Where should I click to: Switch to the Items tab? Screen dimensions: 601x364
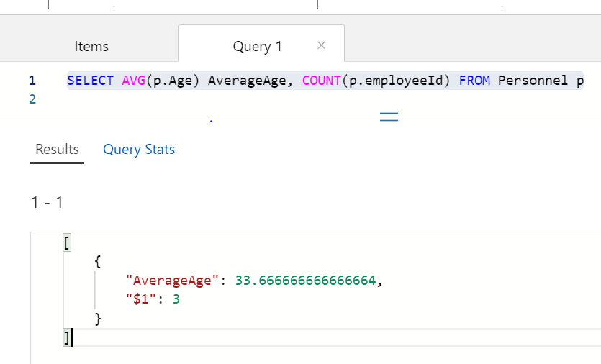coord(91,46)
